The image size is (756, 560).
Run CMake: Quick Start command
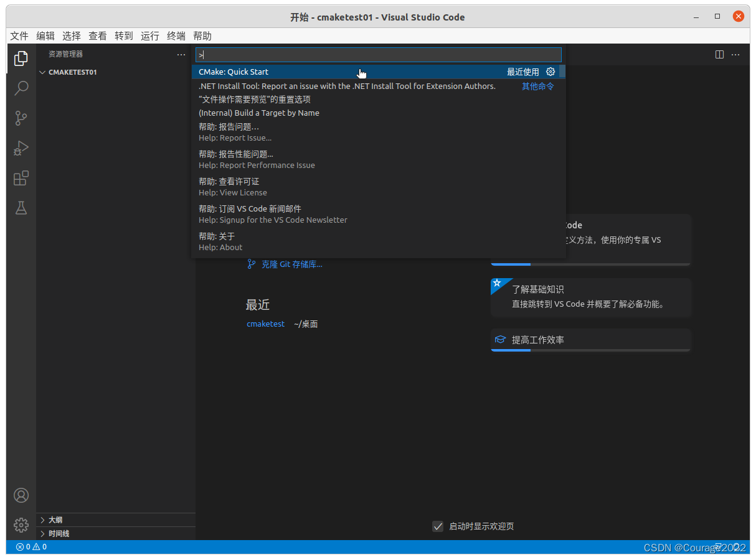(376, 72)
